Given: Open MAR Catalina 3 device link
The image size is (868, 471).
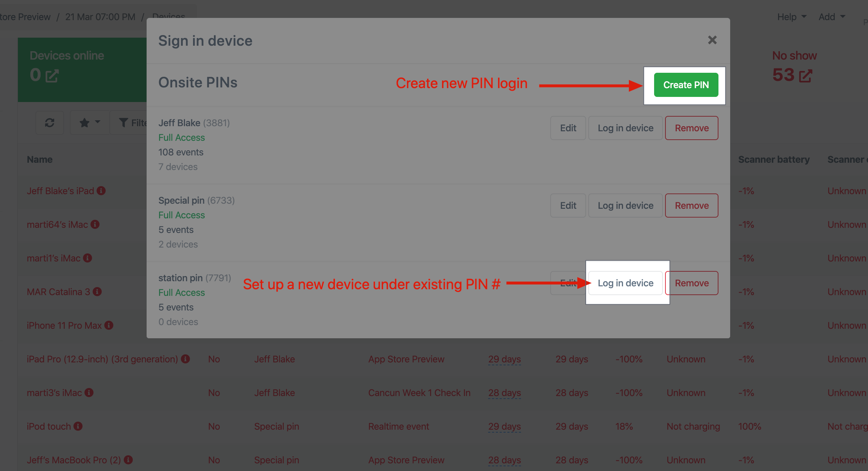Looking at the screenshot, I should click(59, 292).
